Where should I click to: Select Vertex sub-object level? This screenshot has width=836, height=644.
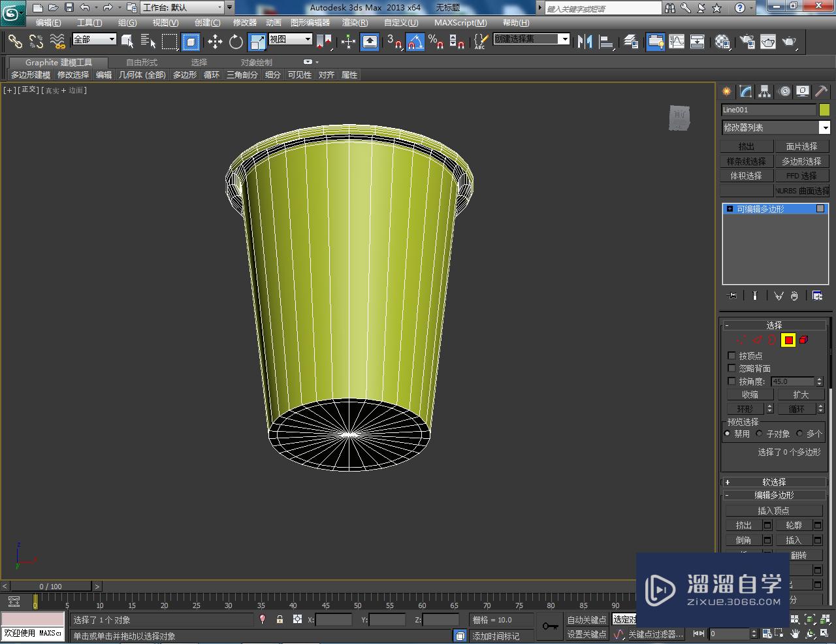(741, 340)
